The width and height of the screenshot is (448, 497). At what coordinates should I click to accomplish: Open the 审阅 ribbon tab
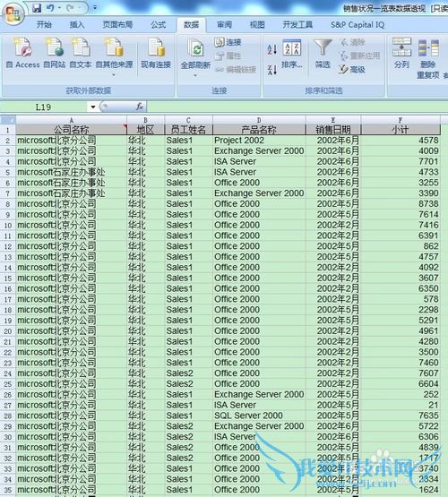coord(224,25)
